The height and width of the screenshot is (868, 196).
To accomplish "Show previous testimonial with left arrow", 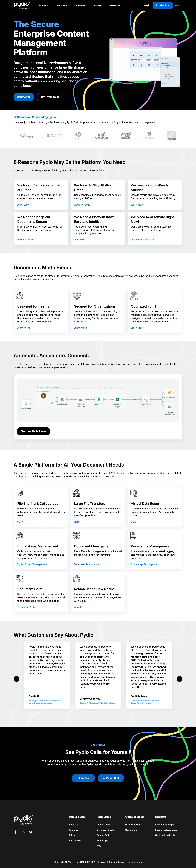I will tap(16, 679).
